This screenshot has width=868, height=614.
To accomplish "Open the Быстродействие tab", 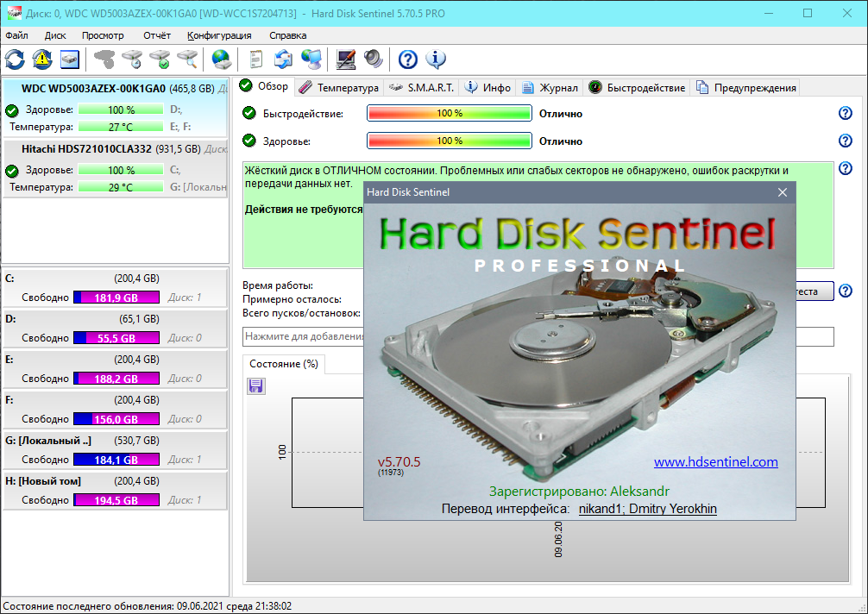I will pyautogui.click(x=637, y=87).
